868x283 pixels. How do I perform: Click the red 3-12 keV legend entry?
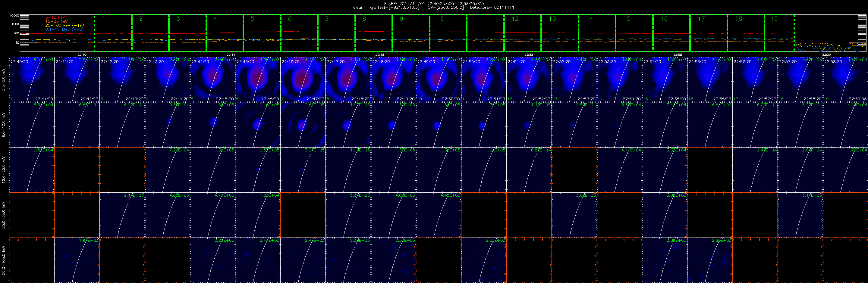55,17
